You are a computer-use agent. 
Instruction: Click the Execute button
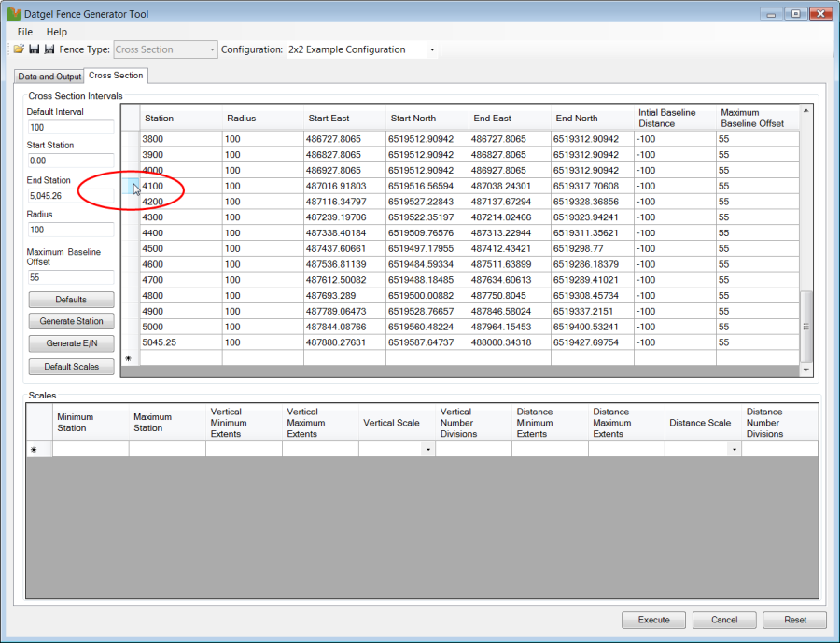653,620
